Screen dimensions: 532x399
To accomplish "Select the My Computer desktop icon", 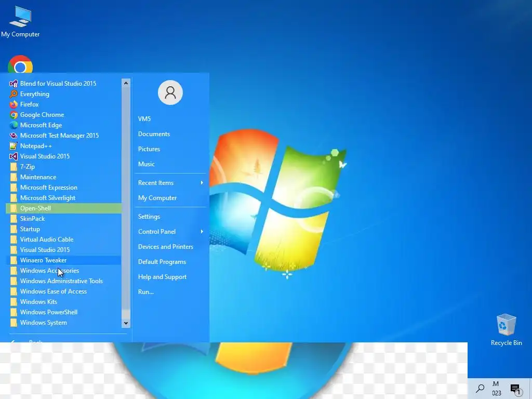I will (x=20, y=21).
